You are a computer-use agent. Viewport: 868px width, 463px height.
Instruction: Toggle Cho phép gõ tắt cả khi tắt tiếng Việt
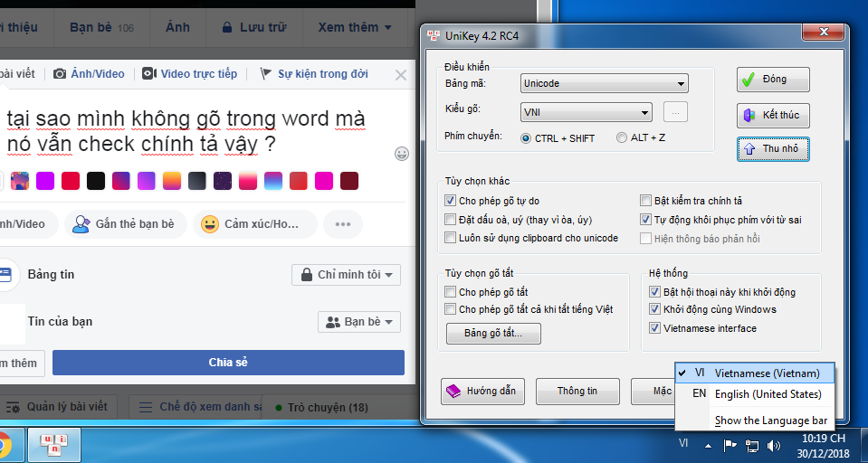pos(450,309)
